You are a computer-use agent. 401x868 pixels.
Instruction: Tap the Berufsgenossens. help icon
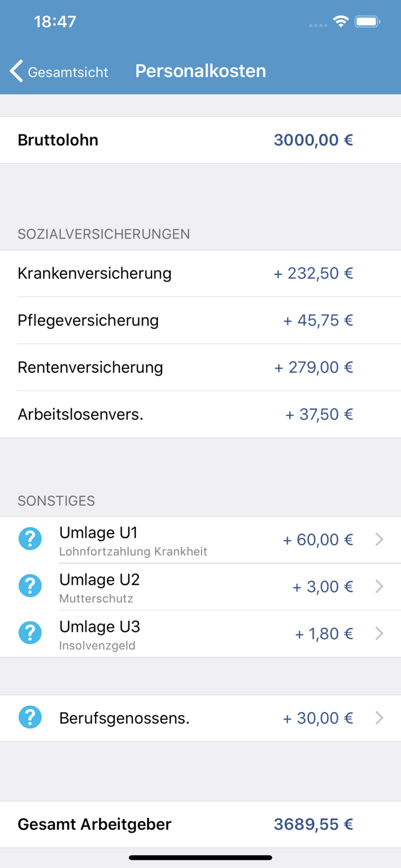click(x=30, y=718)
